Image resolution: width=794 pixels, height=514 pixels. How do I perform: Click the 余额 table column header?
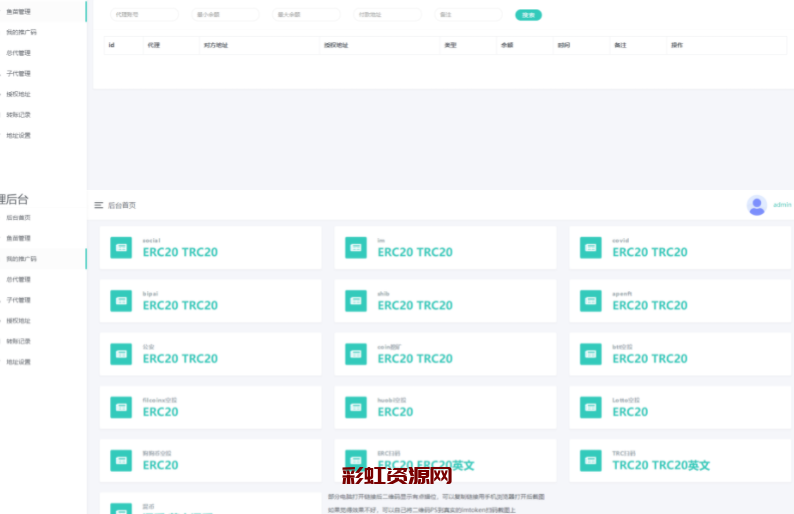(x=506, y=45)
